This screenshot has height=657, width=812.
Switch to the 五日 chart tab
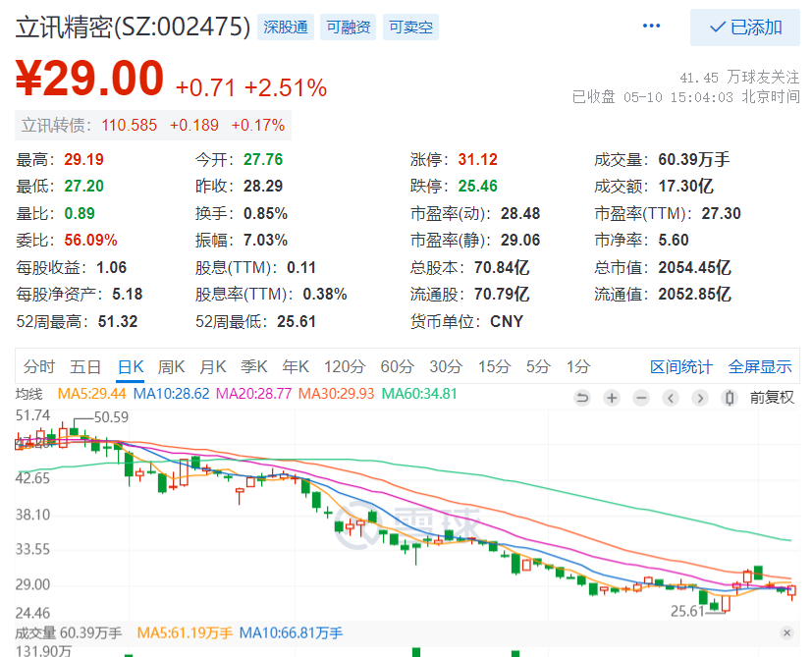tap(84, 367)
